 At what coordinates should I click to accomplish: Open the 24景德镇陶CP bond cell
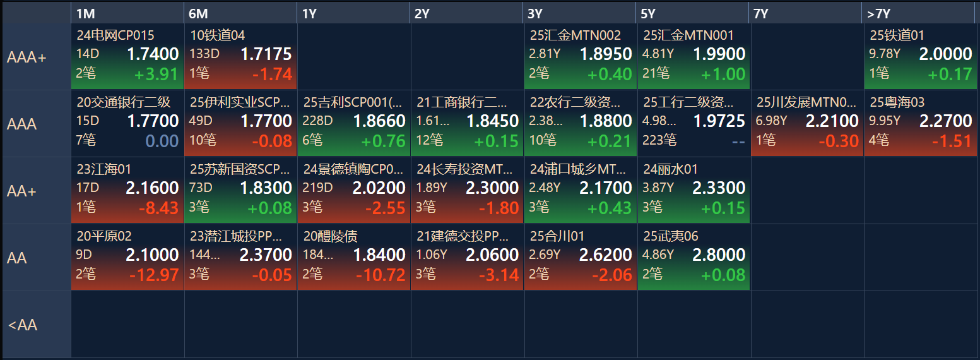click(354, 191)
